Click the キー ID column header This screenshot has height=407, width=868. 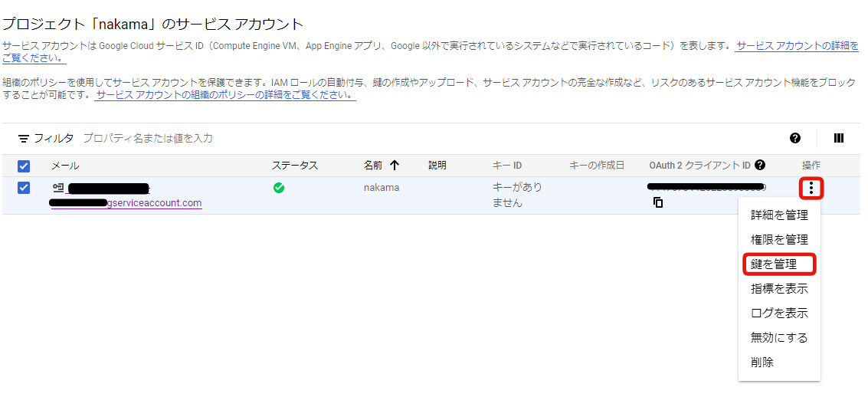(x=507, y=165)
